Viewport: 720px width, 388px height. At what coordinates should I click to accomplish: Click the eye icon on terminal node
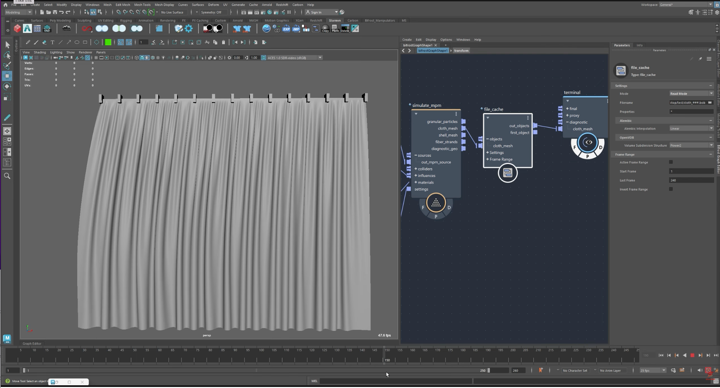coord(588,142)
